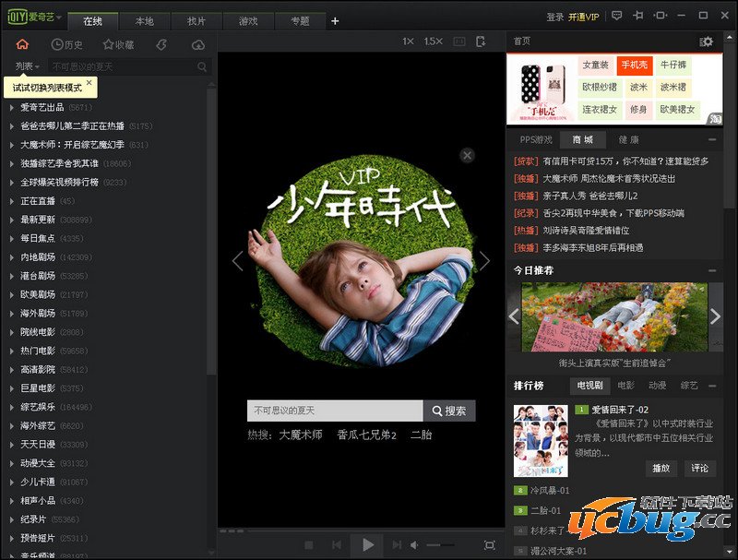
Task: Expand the 院线电影 category
Action: [11, 332]
